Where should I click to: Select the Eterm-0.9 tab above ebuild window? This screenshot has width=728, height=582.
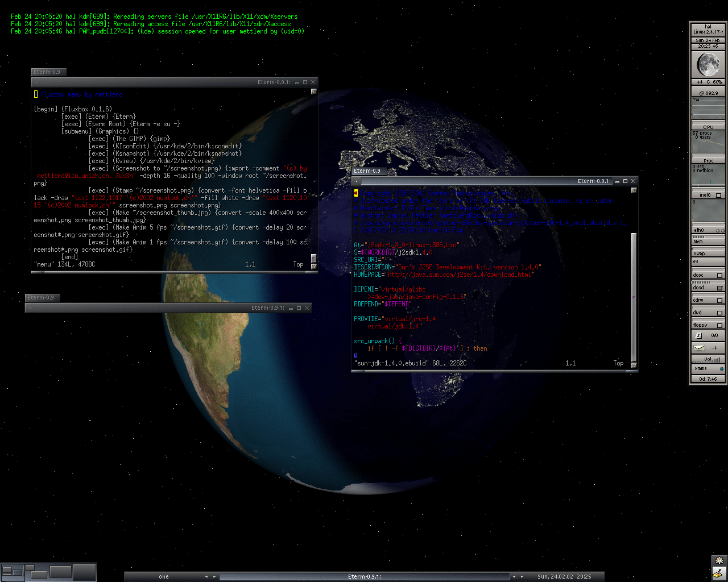coord(367,171)
